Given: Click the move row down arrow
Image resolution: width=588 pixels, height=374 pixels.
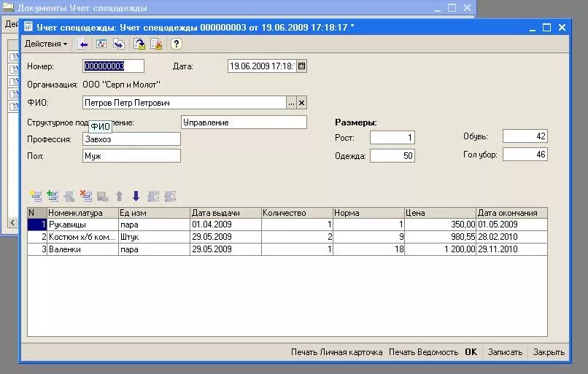Looking at the screenshot, I should (x=136, y=196).
